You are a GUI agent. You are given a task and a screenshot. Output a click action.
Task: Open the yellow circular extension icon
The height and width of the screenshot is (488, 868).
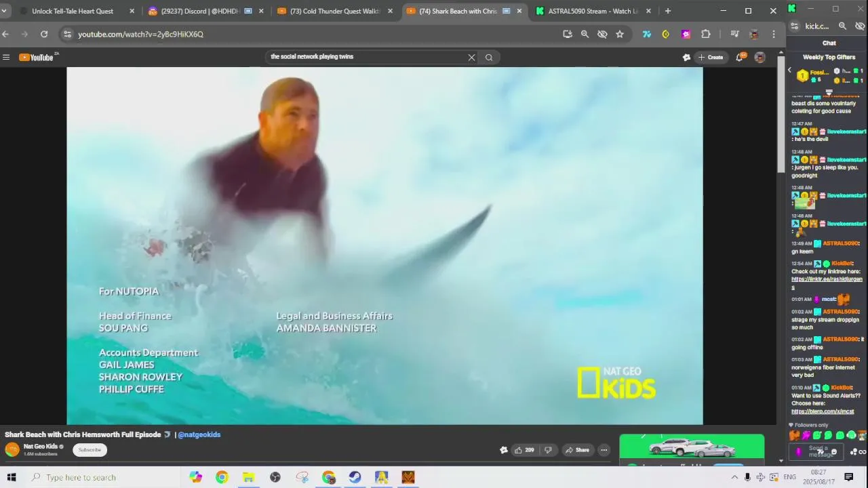[666, 34]
